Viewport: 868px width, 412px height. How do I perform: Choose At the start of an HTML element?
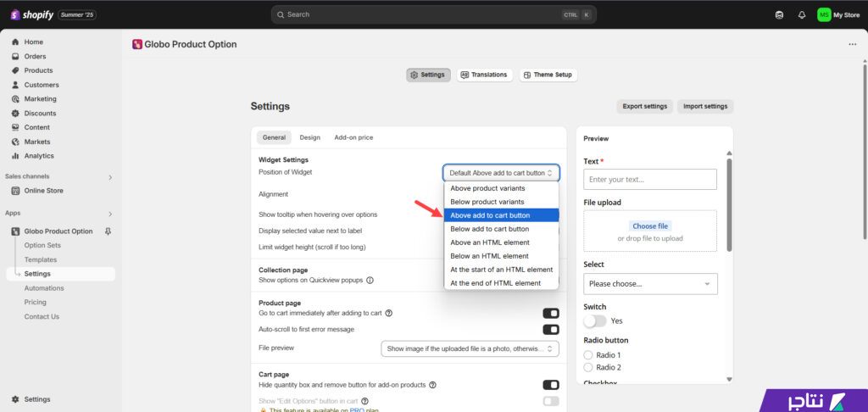pos(502,270)
